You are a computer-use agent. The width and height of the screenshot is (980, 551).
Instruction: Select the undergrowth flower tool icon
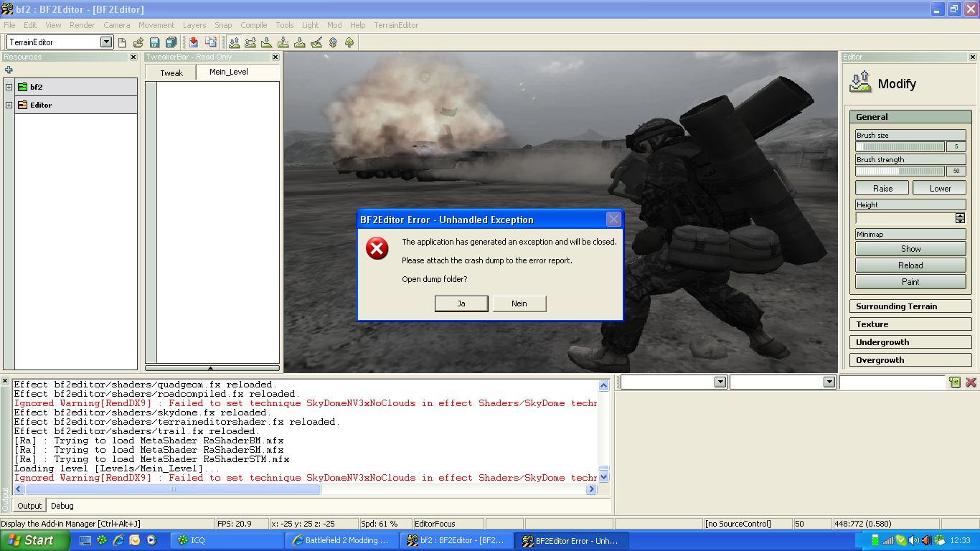click(x=333, y=42)
